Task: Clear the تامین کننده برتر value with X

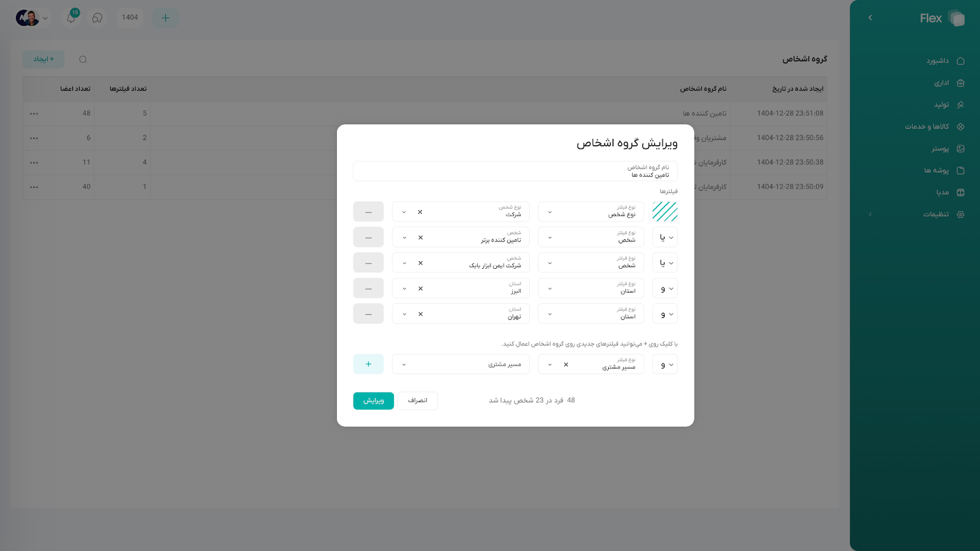Action: click(420, 238)
